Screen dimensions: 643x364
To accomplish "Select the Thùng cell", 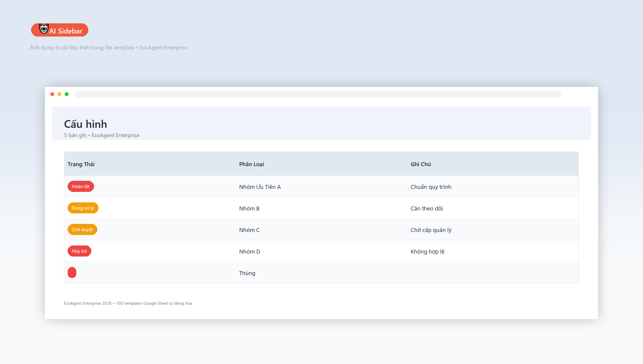I will click(247, 273).
